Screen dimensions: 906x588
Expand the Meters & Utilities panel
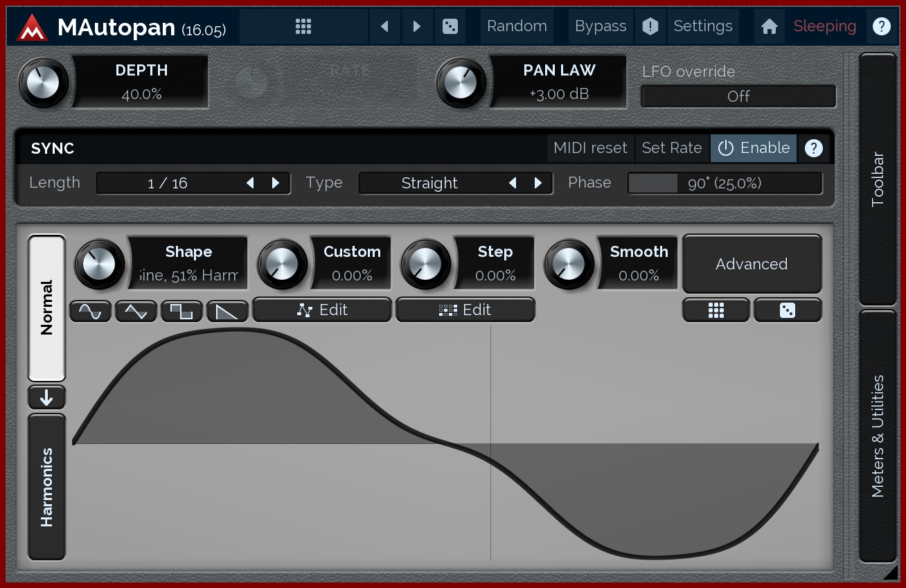coord(878,436)
